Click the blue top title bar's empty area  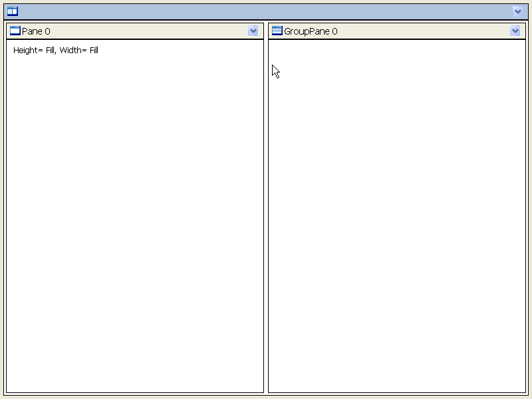coord(266,11)
